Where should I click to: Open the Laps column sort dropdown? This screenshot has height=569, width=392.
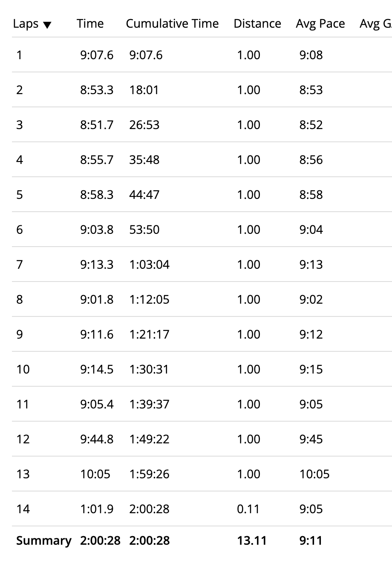[x=32, y=24]
